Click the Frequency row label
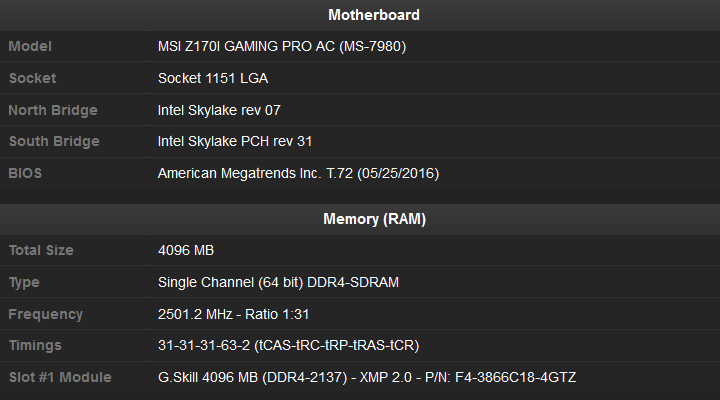Screen dimensions: 720x400 click(x=46, y=314)
